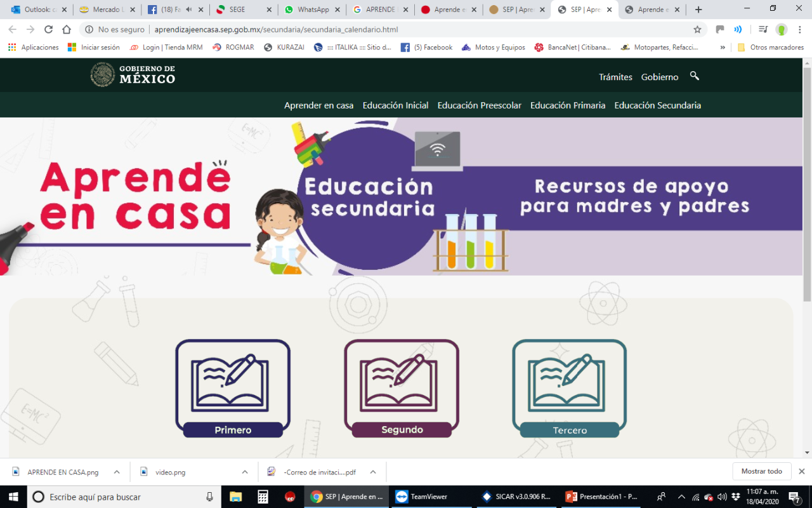This screenshot has height=508, width=812.
Task: Open the Segundo grade notebook icon
Action: pos(402,388)
